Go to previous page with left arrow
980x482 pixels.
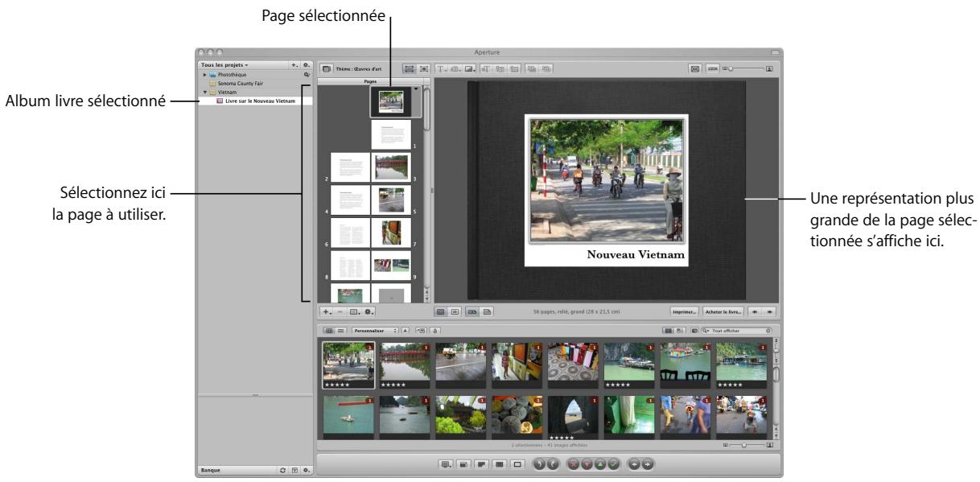coord(755,310)
